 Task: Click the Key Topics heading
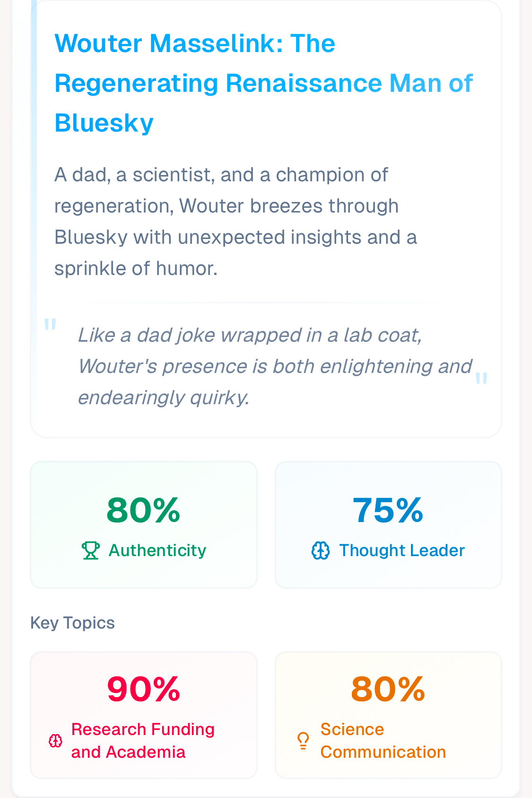click(x=72, y=623)
